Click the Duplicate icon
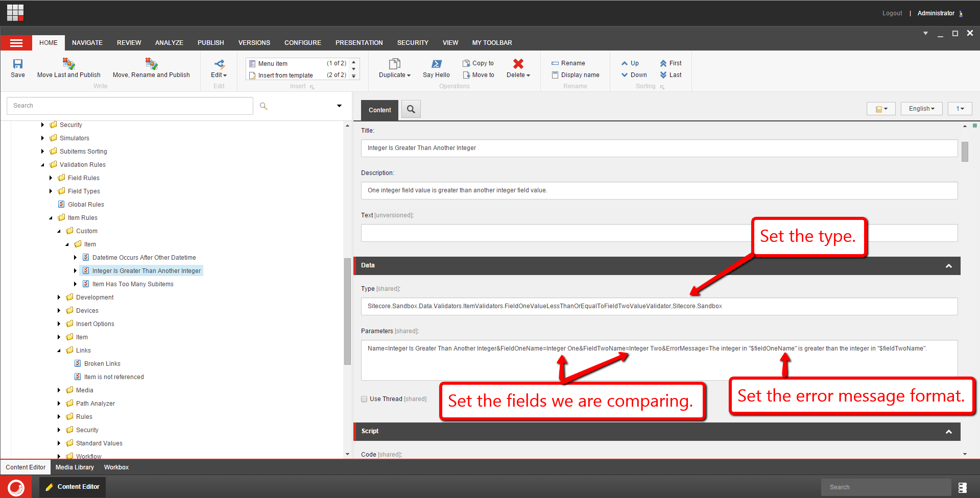The image size is (980, 498). tap(394, 64)
